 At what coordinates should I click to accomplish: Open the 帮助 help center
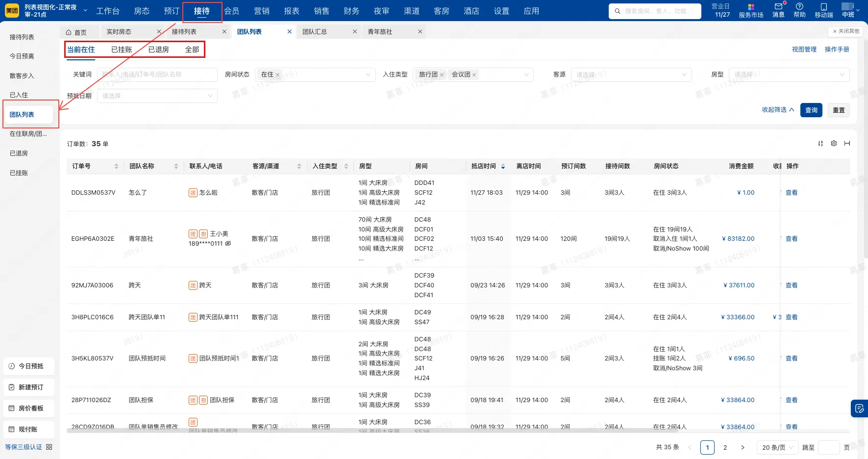[x=798, y=11]
